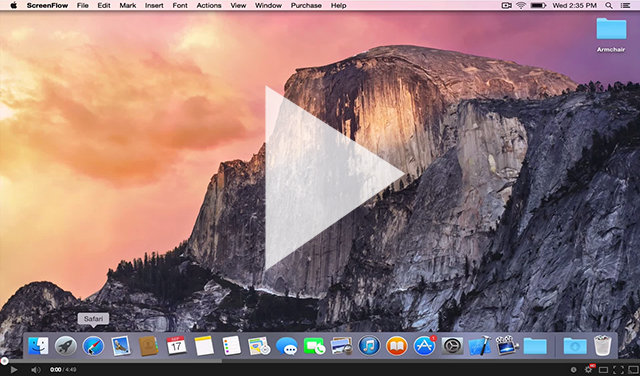Open Reminders list icon in the Dock

231,346
